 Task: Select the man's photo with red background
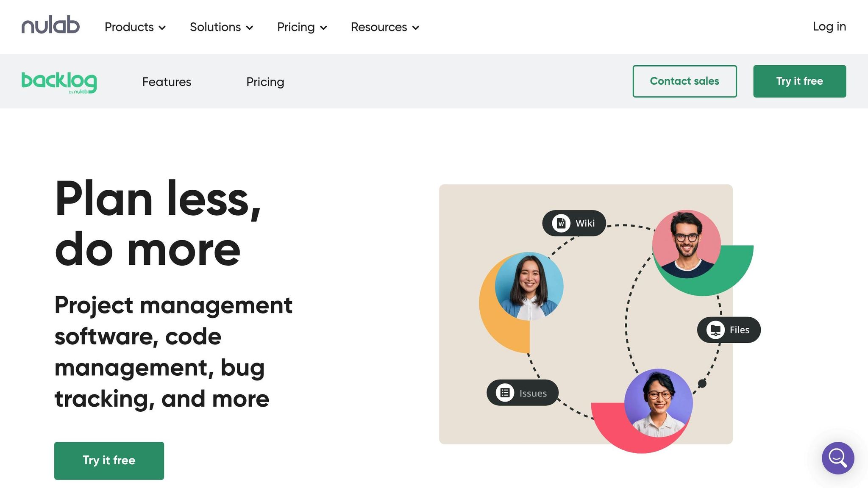tap(686, 244)
